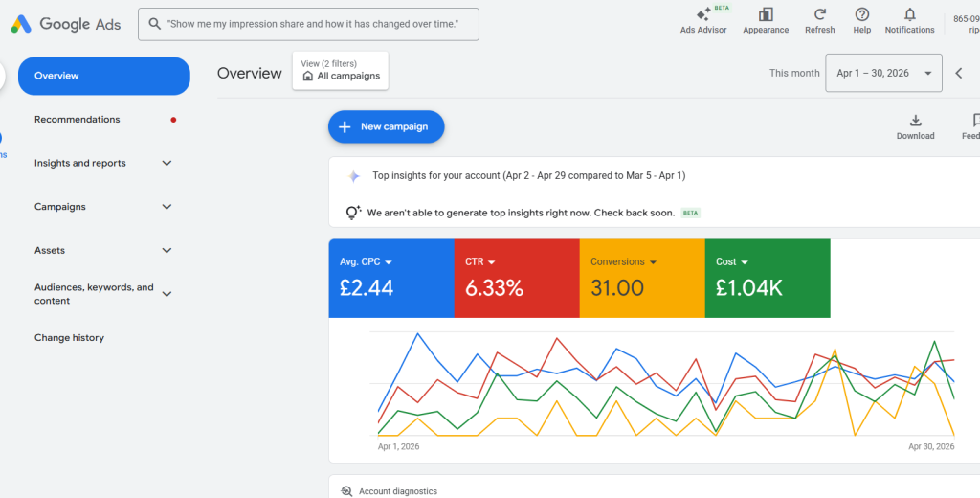The image size is (980, 498).
Task: Expand Campaigns section in sidebar
Action: pos(167,207)
